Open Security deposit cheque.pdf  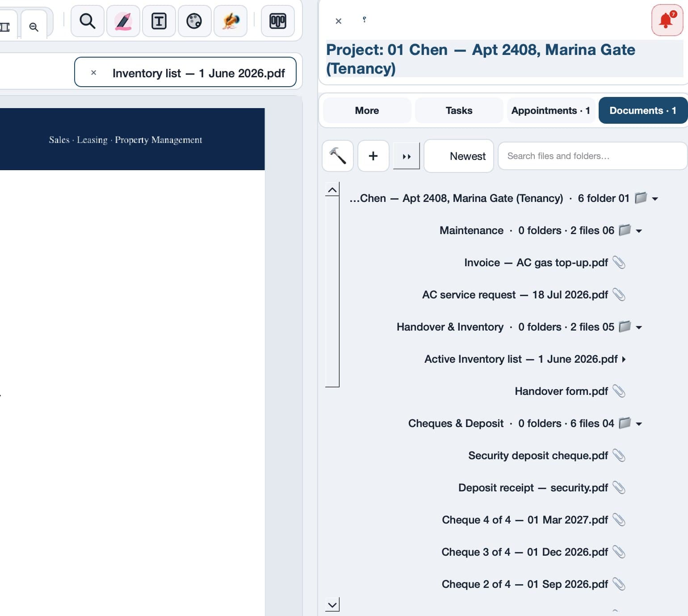point(538,456)
